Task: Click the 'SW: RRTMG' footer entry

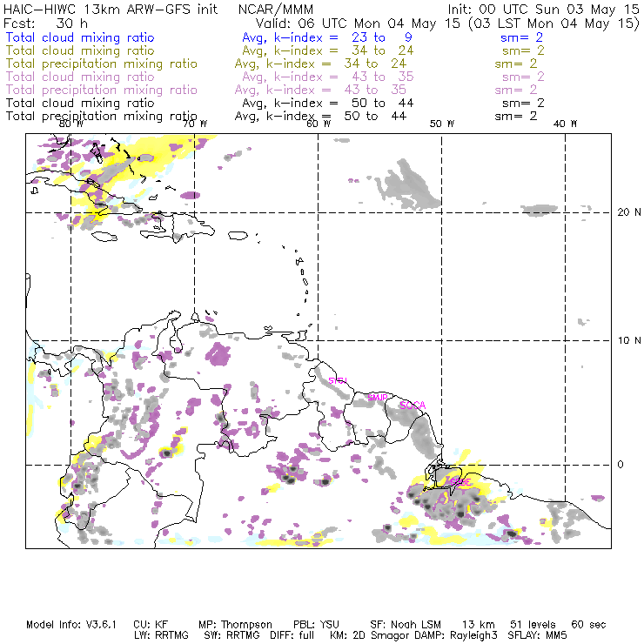Action: coord(232,635)
